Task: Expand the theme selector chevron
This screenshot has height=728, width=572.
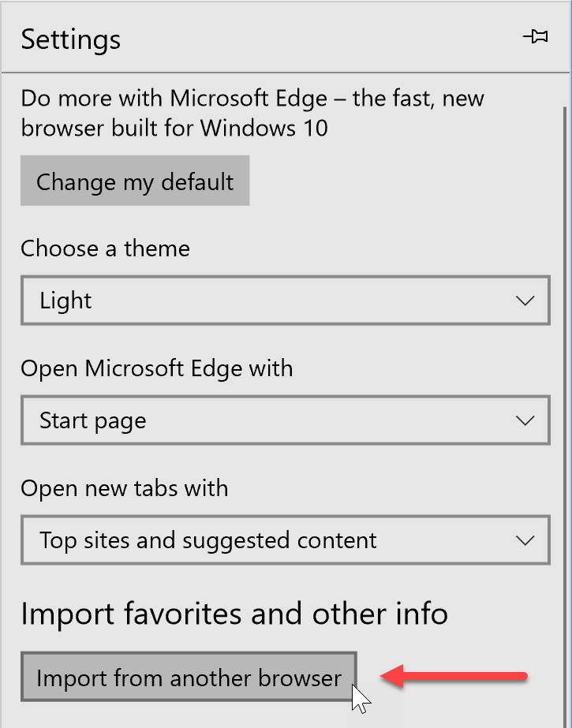Action: pyautogui.click(x=525, y=301)
